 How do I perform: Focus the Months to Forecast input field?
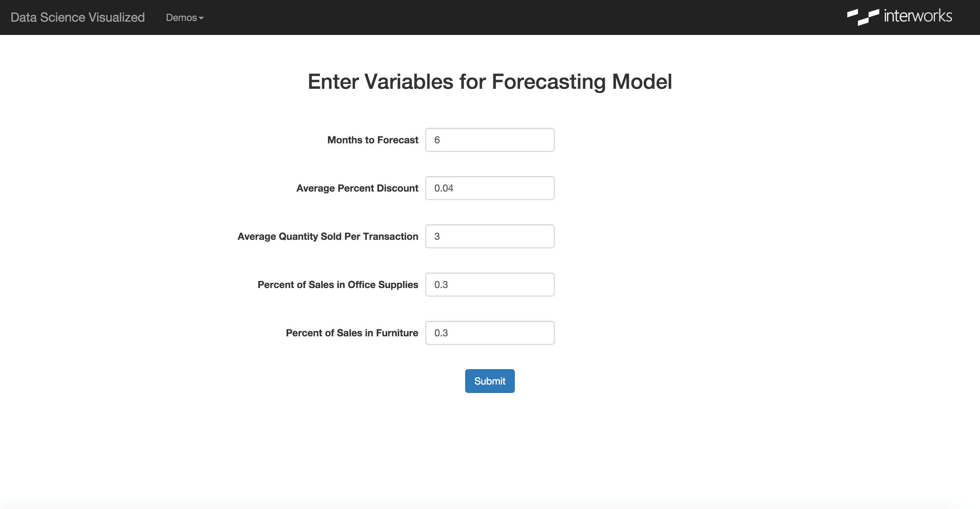490,140
